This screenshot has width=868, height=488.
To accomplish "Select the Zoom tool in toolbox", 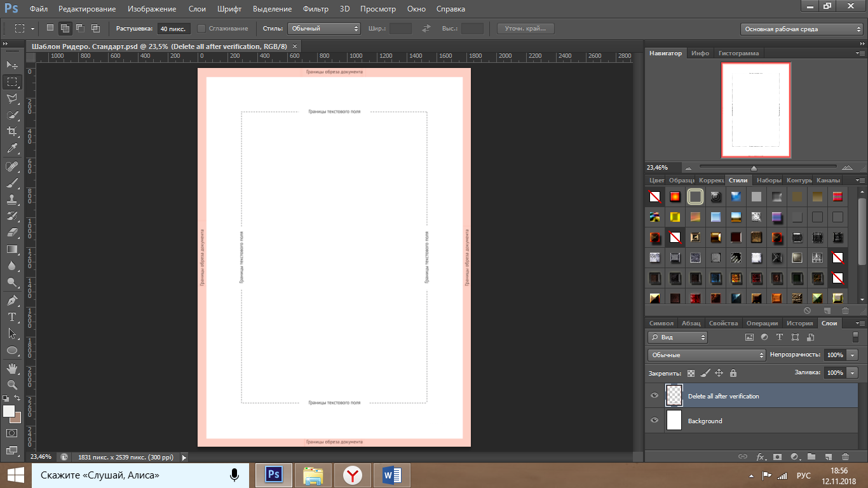I will pos(11,385).
